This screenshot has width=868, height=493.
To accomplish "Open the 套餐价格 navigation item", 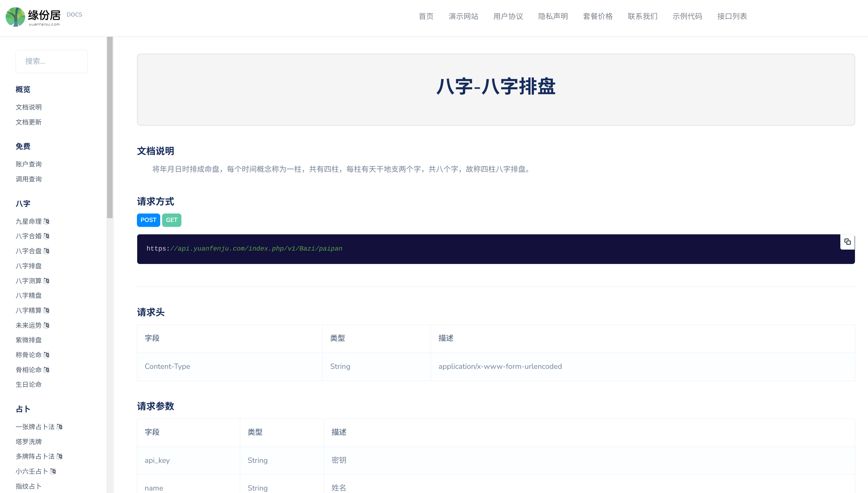I will click(x=598, y=16).
